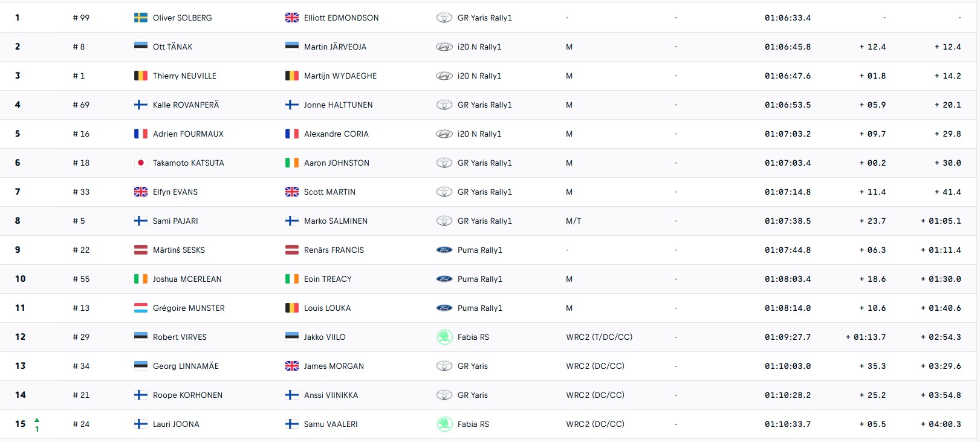Click the Latvian flag beside Renārs Francis
980x442 pixels.
click(291, 250)
